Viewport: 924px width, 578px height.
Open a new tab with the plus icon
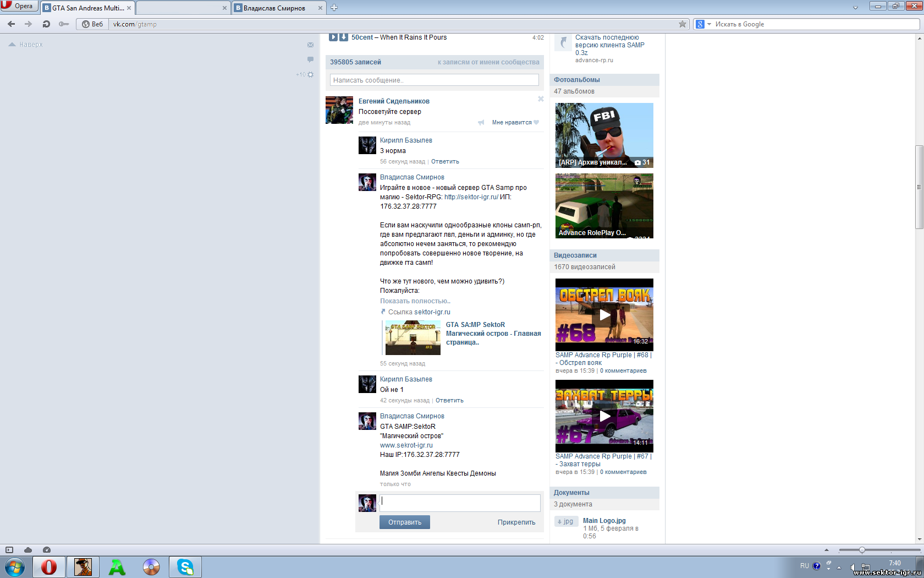tap(334, 8)
